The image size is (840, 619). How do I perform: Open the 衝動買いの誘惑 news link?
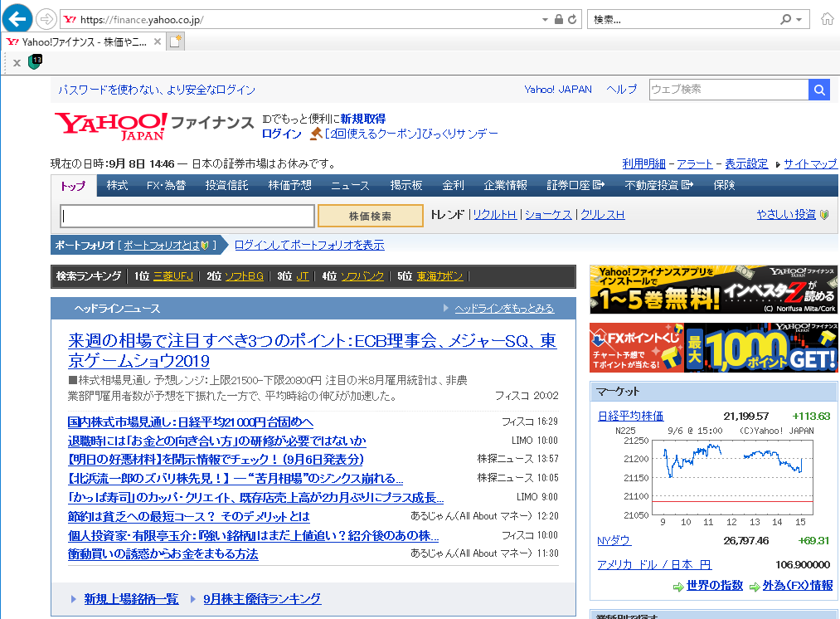[163, 554]
